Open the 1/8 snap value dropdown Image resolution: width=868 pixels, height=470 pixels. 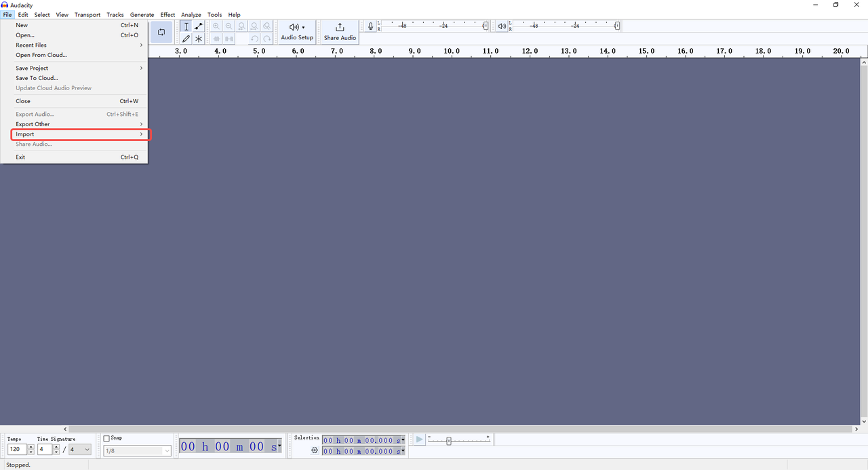click(x=138, y=451)
